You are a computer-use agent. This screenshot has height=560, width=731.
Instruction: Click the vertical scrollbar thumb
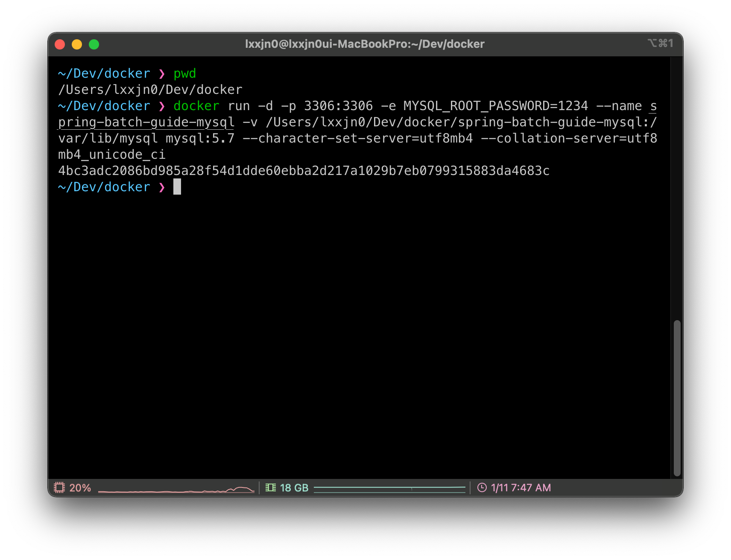point(677,398)
